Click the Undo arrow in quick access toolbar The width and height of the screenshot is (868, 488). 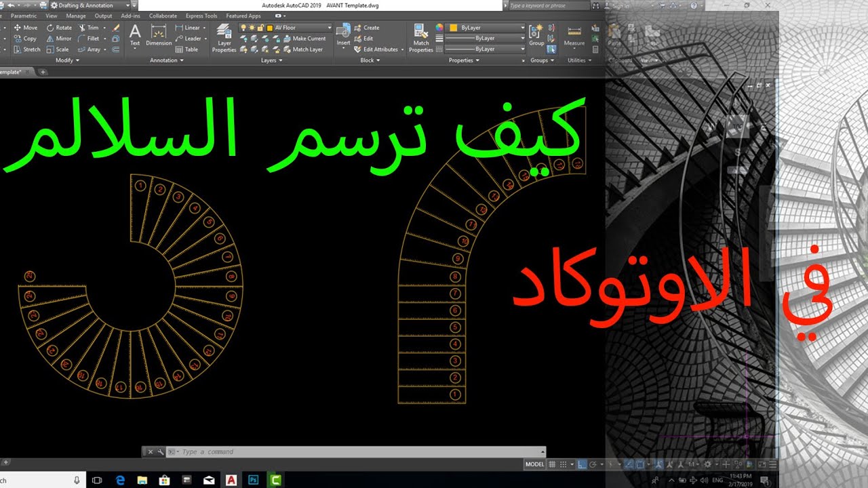(10, 5)
